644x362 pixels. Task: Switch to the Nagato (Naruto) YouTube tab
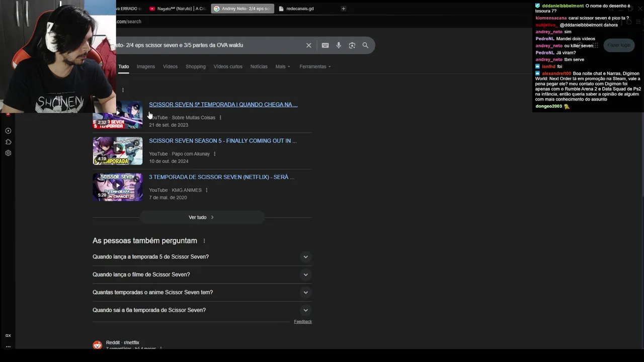[178, 9]
